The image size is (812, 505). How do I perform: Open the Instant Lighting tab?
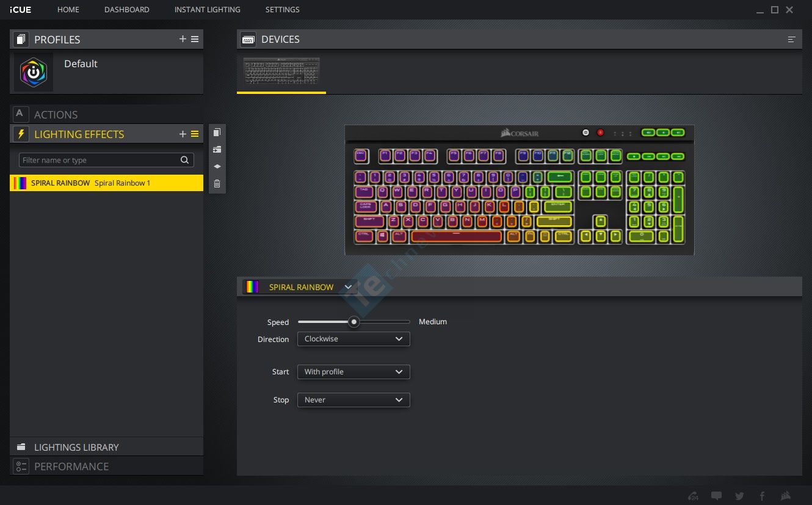pos(207,10)
